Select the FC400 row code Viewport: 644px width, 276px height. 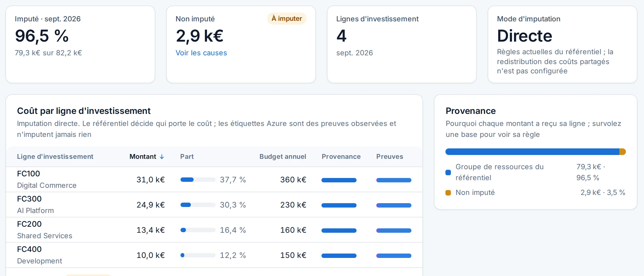(x=29, y=249)
